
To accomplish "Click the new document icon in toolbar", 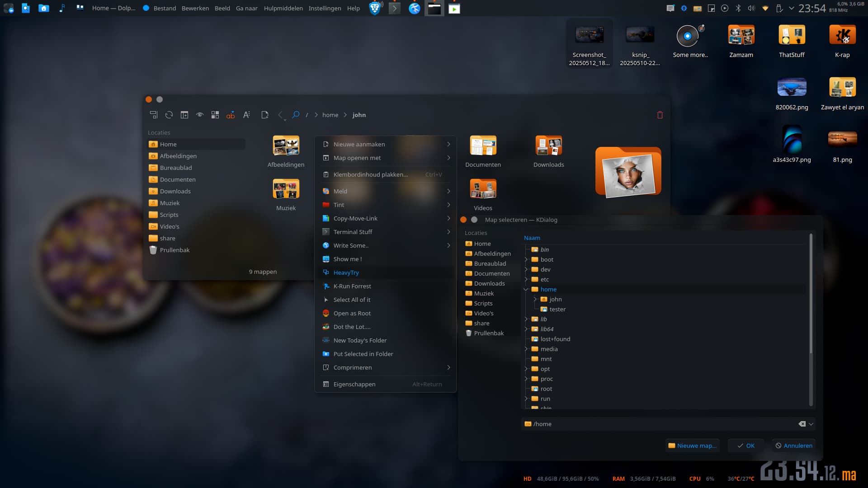I will [265, 115].
